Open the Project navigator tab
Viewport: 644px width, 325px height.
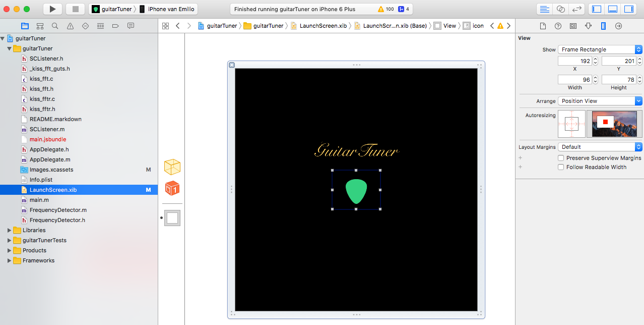pyautogui.click(x=25, y=26)
